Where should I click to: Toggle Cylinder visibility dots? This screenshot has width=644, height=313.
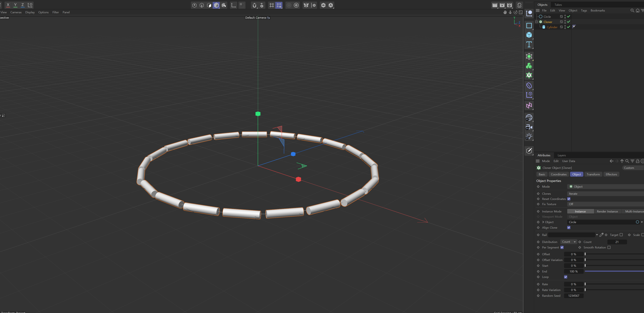tap(565, 27)
